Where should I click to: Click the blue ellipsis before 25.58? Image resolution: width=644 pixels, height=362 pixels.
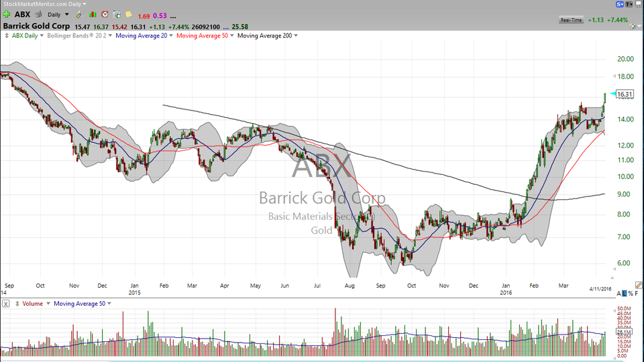(226, 27)
